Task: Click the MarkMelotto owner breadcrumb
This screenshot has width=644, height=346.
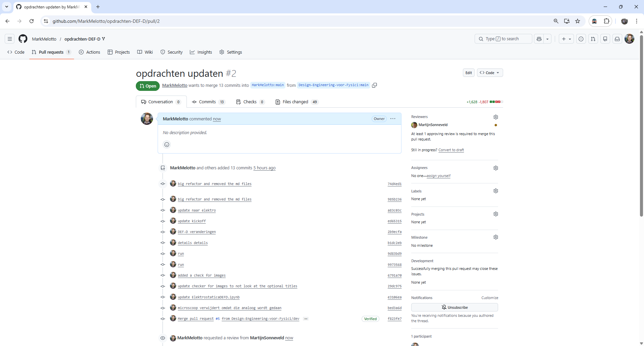Action: pos(44,39)
